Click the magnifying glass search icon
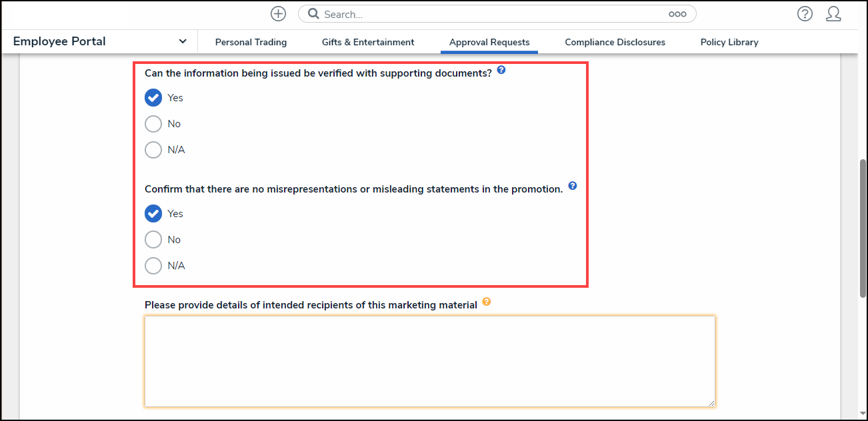 pyautogui.click(x=313, y=14)
